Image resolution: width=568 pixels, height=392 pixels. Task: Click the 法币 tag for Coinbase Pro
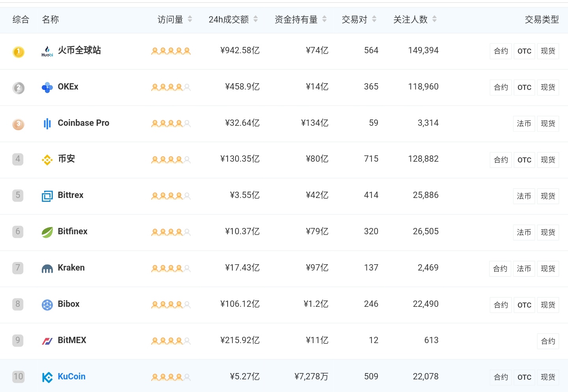click(524, 124)
